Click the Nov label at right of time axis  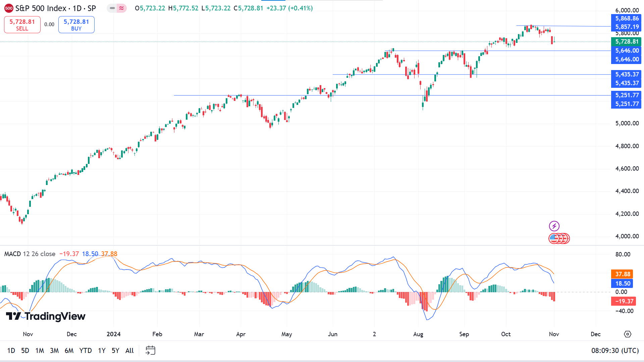[554, 334]
